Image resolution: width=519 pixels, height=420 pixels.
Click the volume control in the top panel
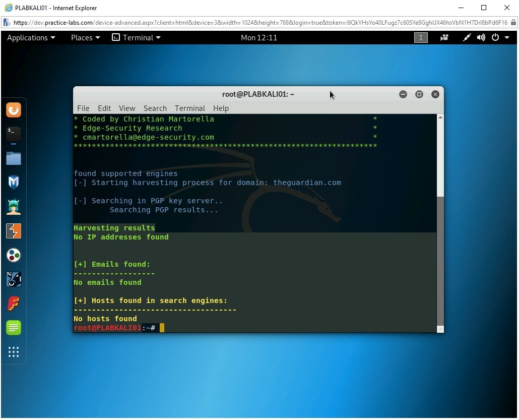(x=480, y=37)
